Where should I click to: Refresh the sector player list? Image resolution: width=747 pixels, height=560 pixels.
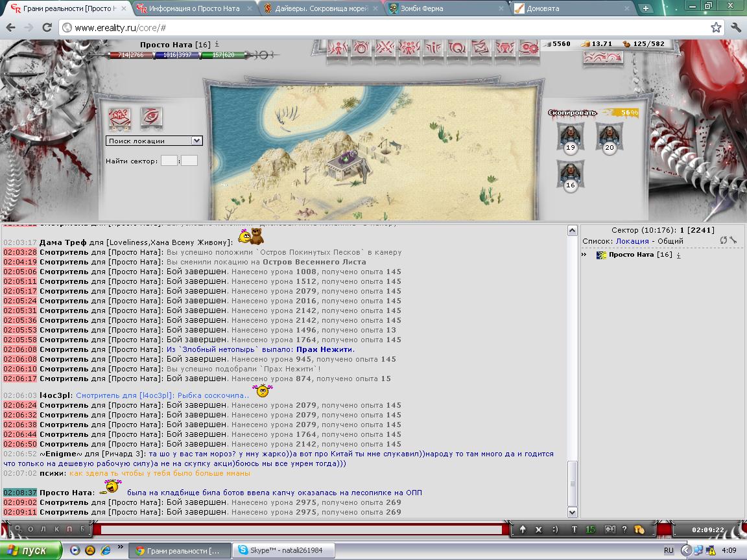(x=724, y=240)
